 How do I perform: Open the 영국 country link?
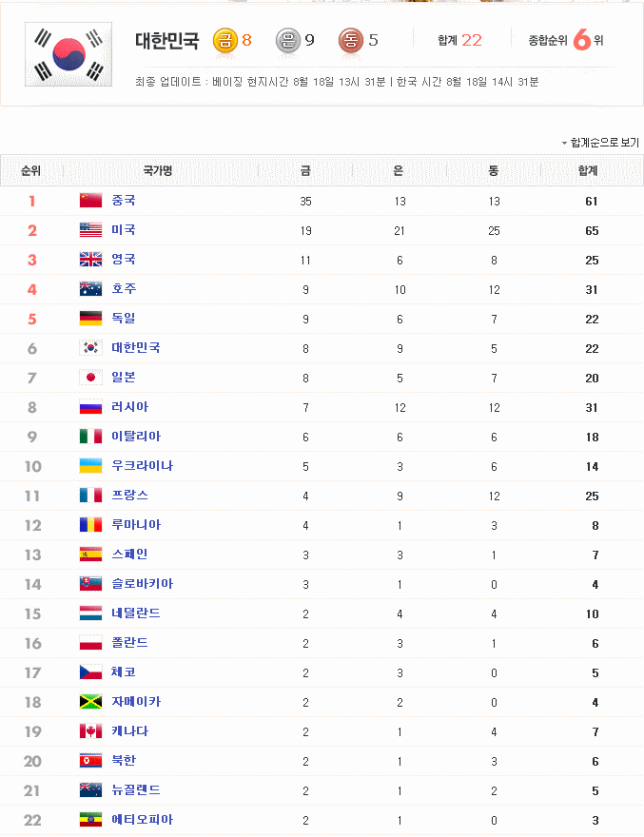click(124, 259)
